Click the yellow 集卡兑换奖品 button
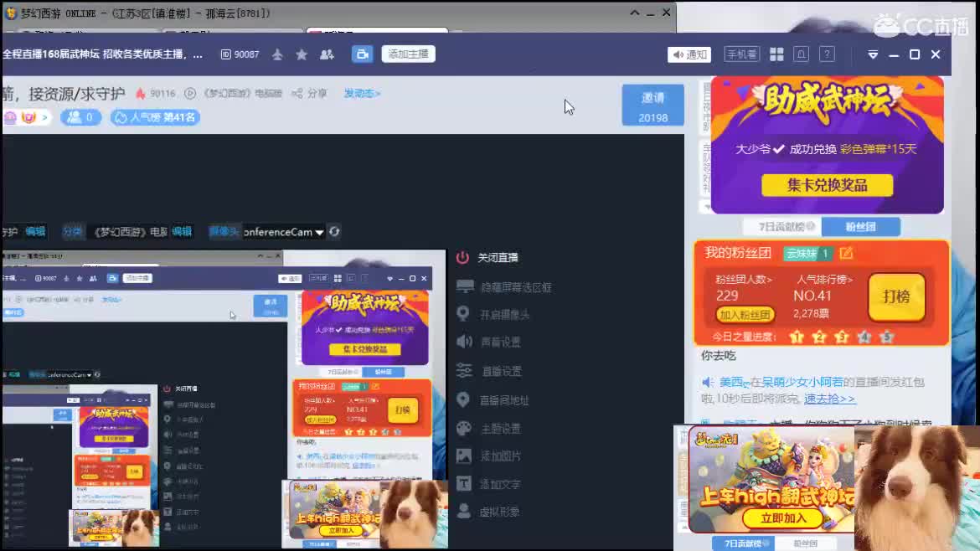This screenshot has height=551, width=980. 827,185
